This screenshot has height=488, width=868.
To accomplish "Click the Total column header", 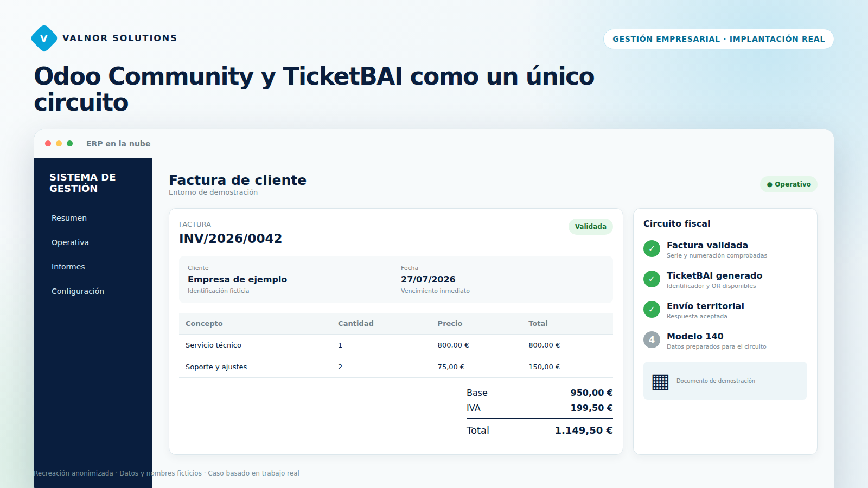I will point(538,324).
